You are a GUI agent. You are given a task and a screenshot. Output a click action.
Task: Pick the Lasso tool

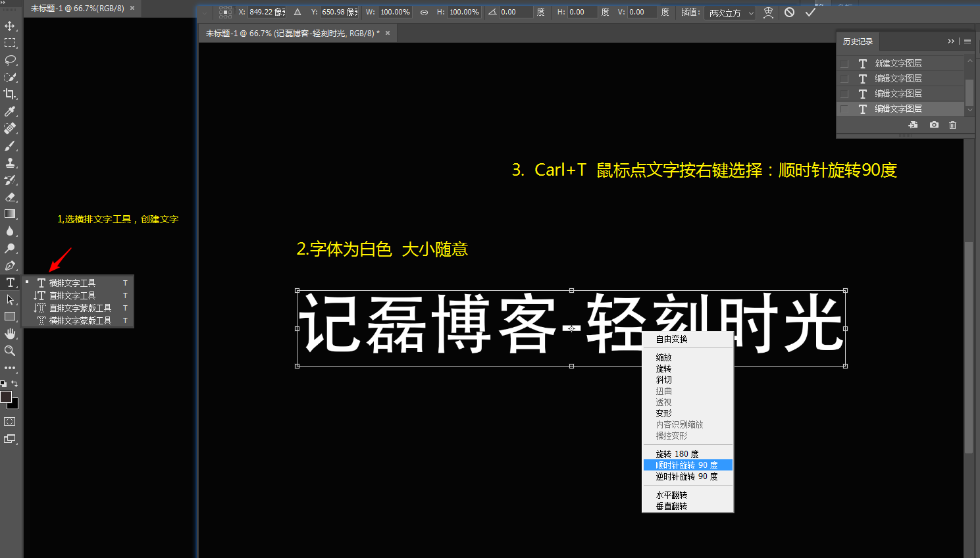click(x=10, y=60)
